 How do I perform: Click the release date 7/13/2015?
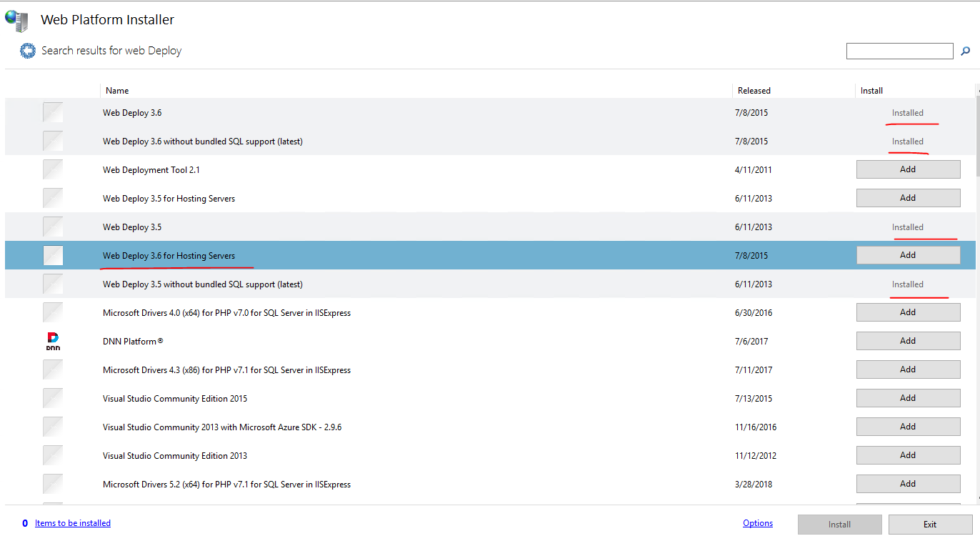point(755,399)
